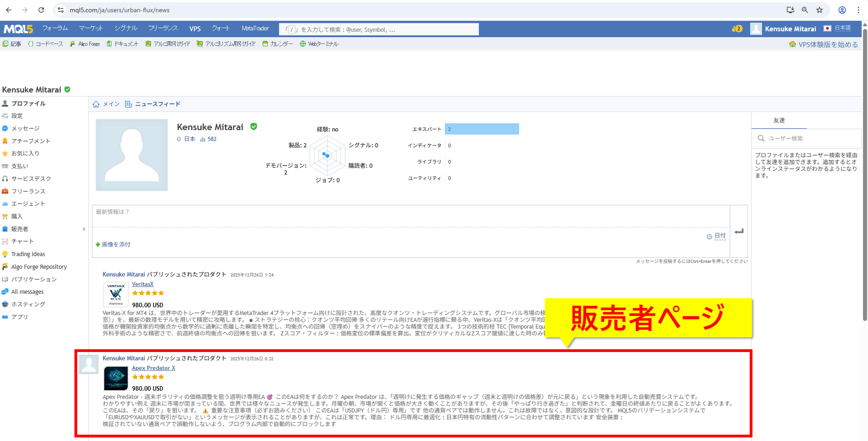
Task: Go back using browser back arrow
Action: 9,10
